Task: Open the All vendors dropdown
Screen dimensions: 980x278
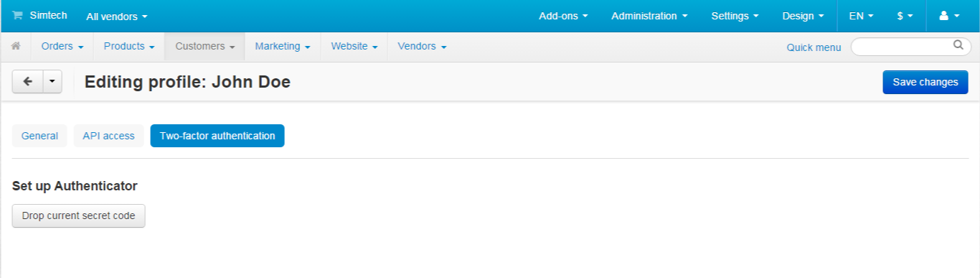Action: 116,16
